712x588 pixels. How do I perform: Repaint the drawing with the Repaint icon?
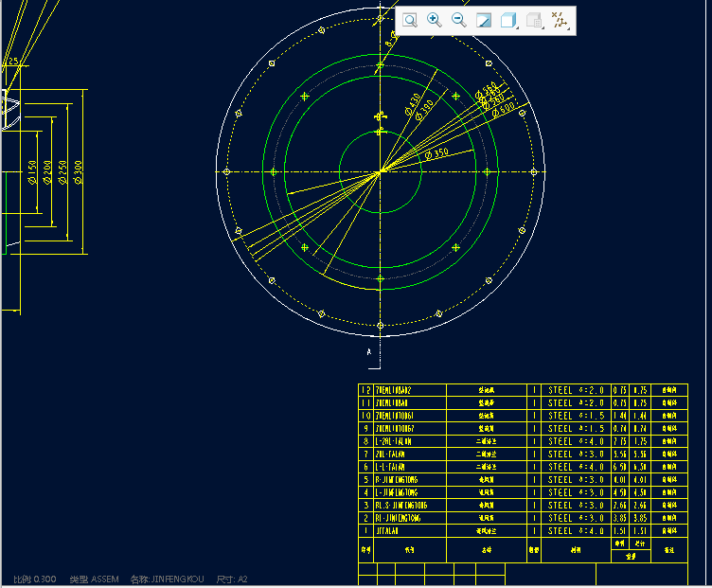484,20
